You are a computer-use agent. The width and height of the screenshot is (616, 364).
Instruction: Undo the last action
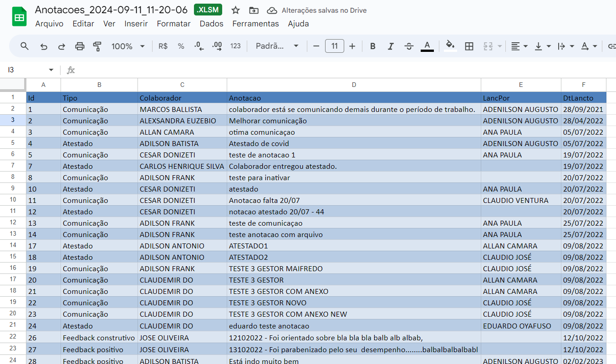pos(44,46)
